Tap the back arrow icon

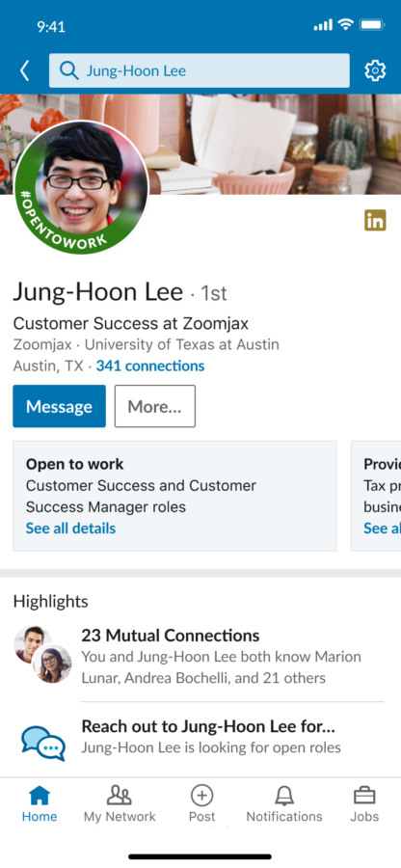[24, 70]
